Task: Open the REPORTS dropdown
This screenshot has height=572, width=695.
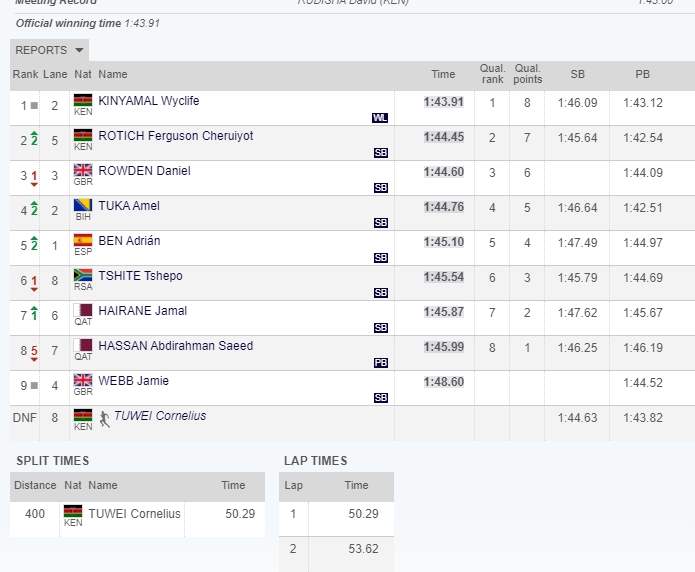Action: [49, 50]
